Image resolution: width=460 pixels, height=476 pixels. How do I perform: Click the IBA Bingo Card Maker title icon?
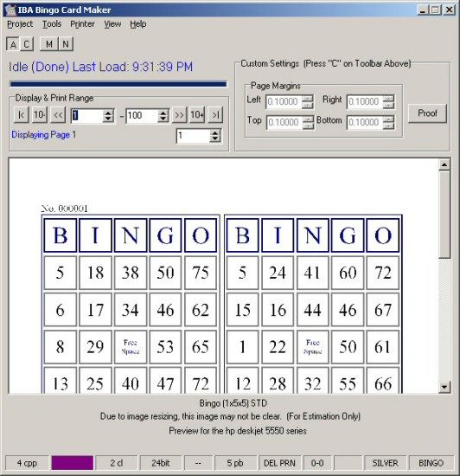(x=11, y=10)
